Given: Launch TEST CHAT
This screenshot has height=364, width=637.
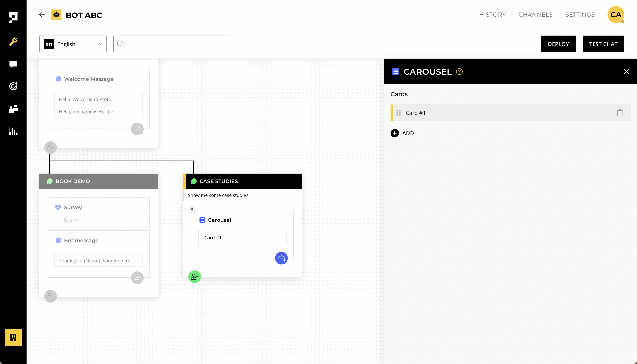Looking at the screenshot, I should [603, 44].
